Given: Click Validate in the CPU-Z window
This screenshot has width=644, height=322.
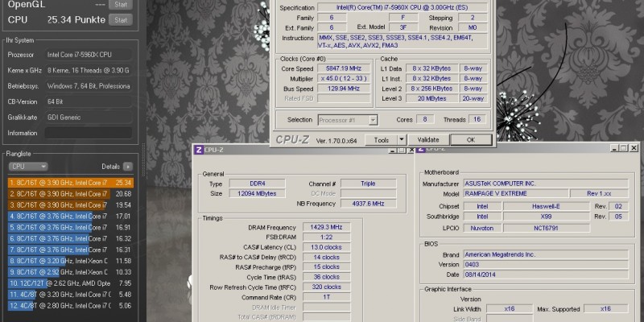Looking at the screenshot, I should [x=428, y=140].
